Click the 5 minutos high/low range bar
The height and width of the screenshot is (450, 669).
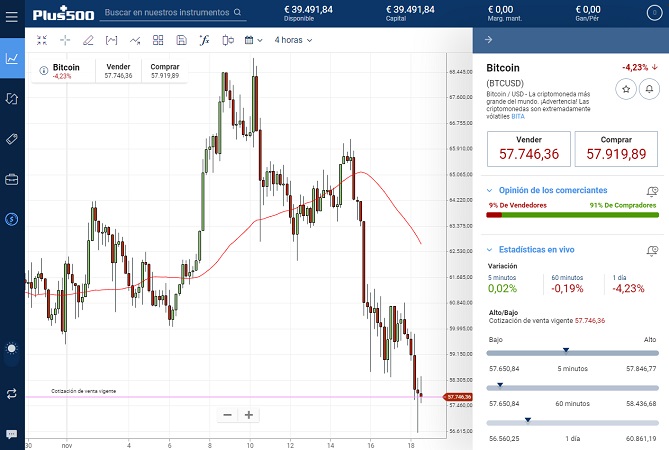(572, 353)
